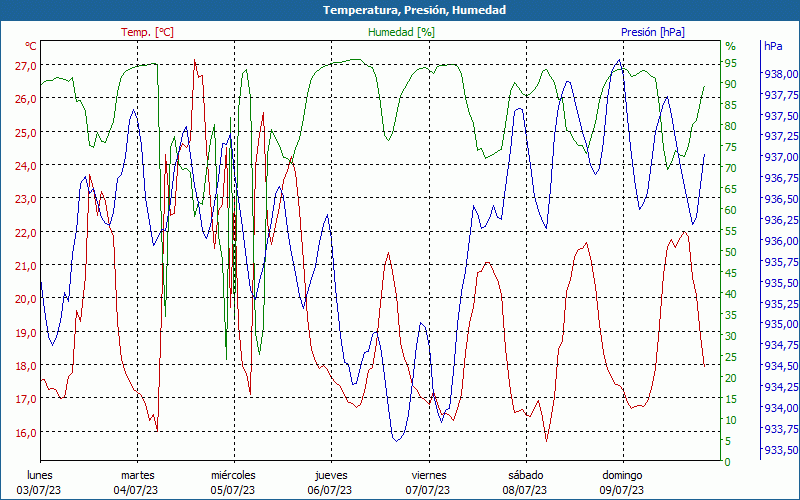Click the 03/07/23 date label
This screenshot has width=800, height=500.
click(x=39, y=490)
